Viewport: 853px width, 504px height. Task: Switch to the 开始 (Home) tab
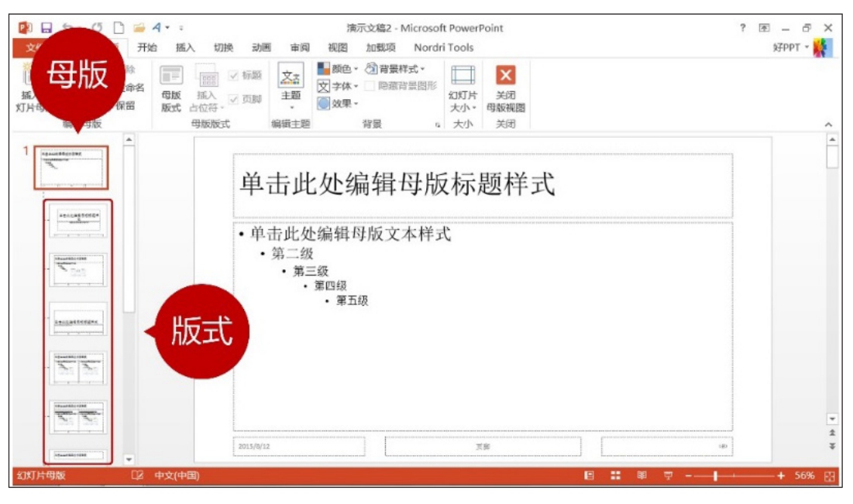[x=147, y=47]
